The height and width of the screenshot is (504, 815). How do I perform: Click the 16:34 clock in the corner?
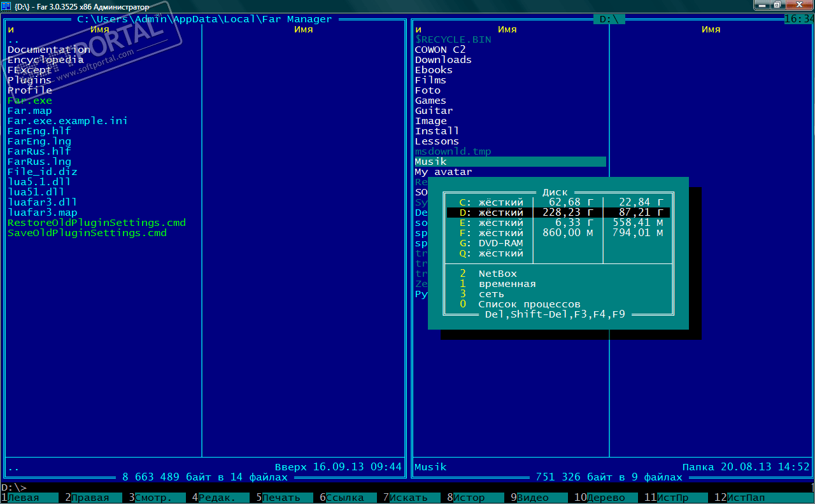pos(800,19)
